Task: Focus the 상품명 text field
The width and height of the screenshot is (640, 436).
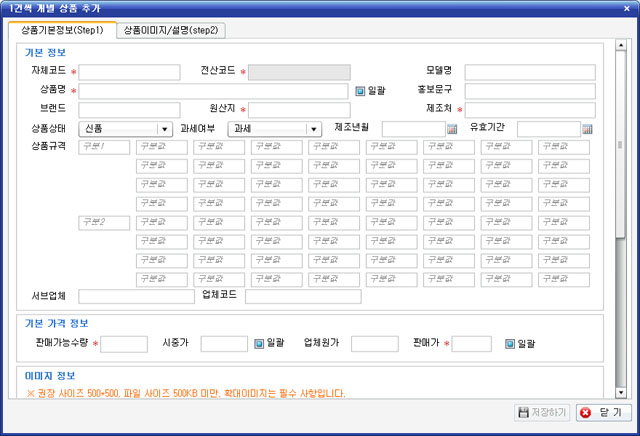Action: 214,91
